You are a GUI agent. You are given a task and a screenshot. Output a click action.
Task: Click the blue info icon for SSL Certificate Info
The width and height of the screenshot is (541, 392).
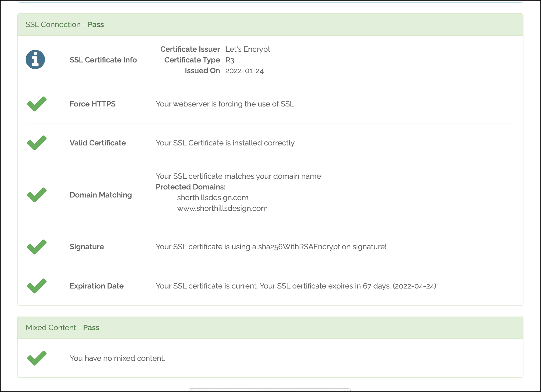35,59
